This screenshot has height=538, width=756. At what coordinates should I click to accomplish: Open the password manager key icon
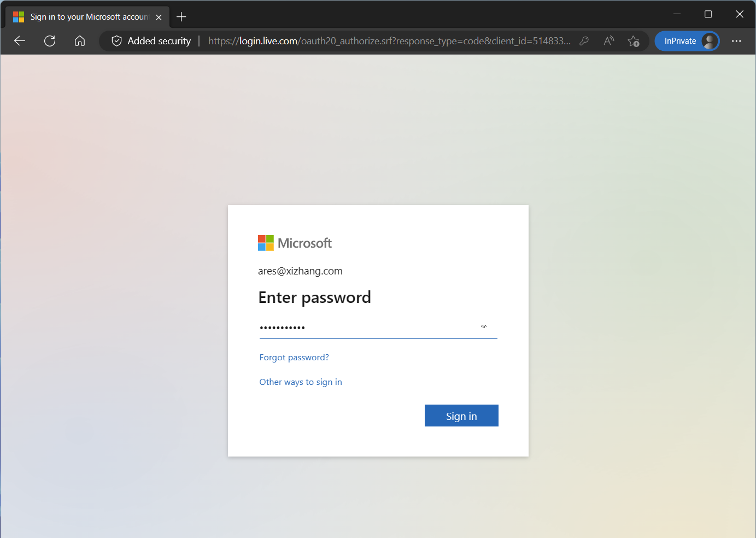[x=584, y=41]
